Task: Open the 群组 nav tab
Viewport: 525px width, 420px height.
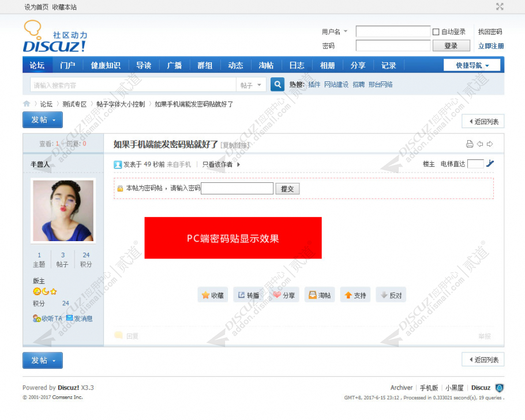Action: 205,65
